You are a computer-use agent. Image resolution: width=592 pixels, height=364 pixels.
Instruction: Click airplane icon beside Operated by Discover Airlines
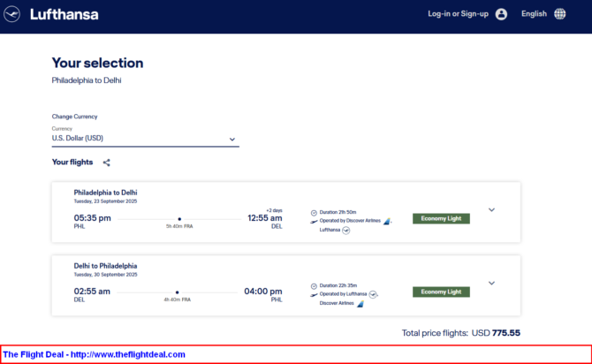coord(314,222)
